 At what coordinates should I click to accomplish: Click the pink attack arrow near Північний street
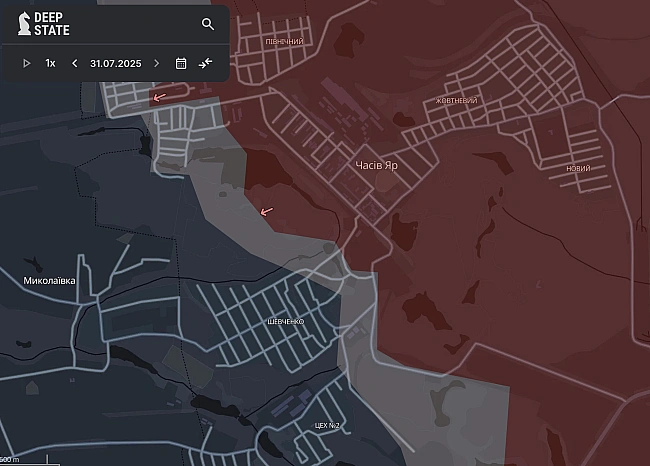coord(160,97)
